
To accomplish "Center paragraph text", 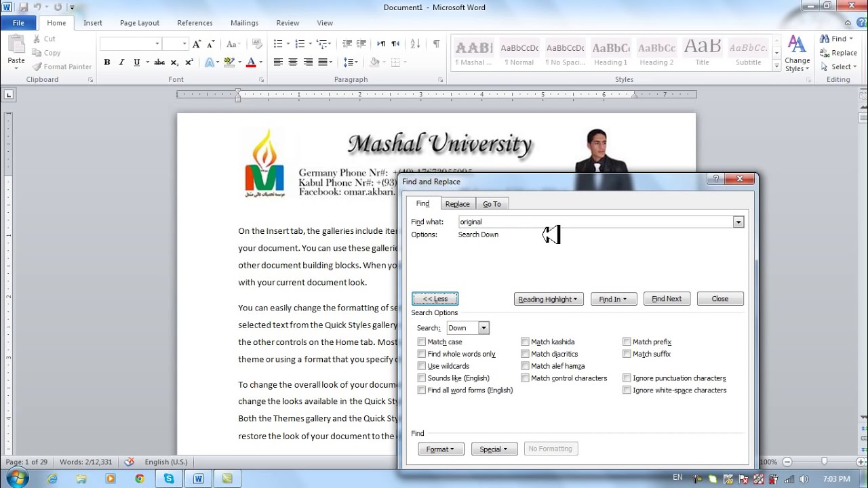I will pos(293,62).
